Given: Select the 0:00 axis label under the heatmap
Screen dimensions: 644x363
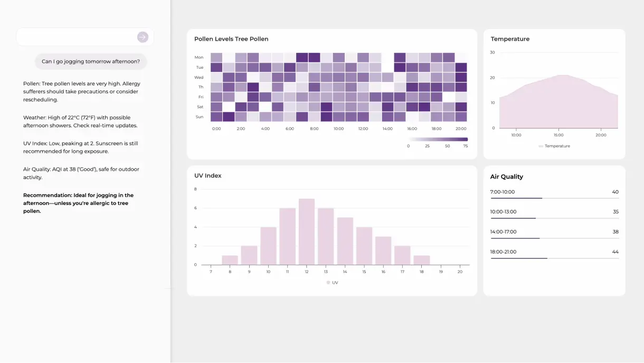Looking at the screenshot, I should (216, 128).
